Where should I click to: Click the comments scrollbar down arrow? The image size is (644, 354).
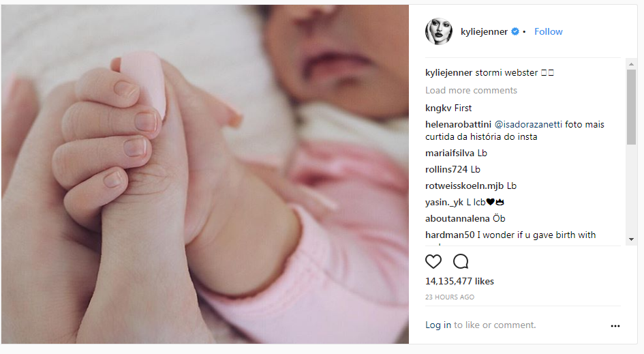point(631,239)
